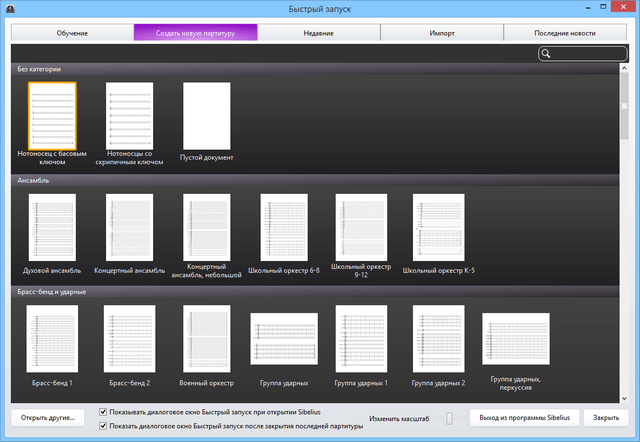
Task: Toggle show Quick Start after closing last score
Action: point(104,425)
